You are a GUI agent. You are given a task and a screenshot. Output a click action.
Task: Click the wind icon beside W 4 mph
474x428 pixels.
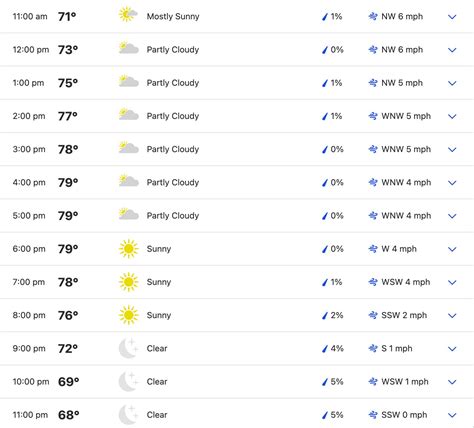tap(373, 249)
